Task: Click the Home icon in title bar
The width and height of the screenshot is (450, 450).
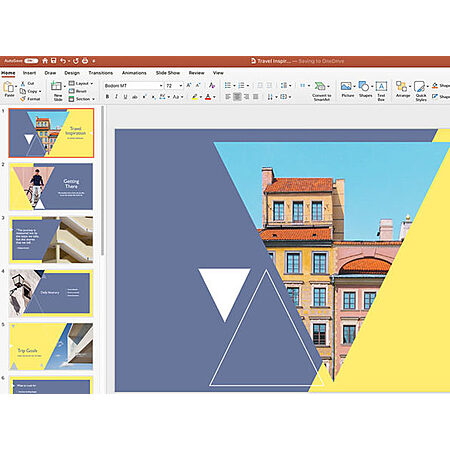Action: pos(45,61)
